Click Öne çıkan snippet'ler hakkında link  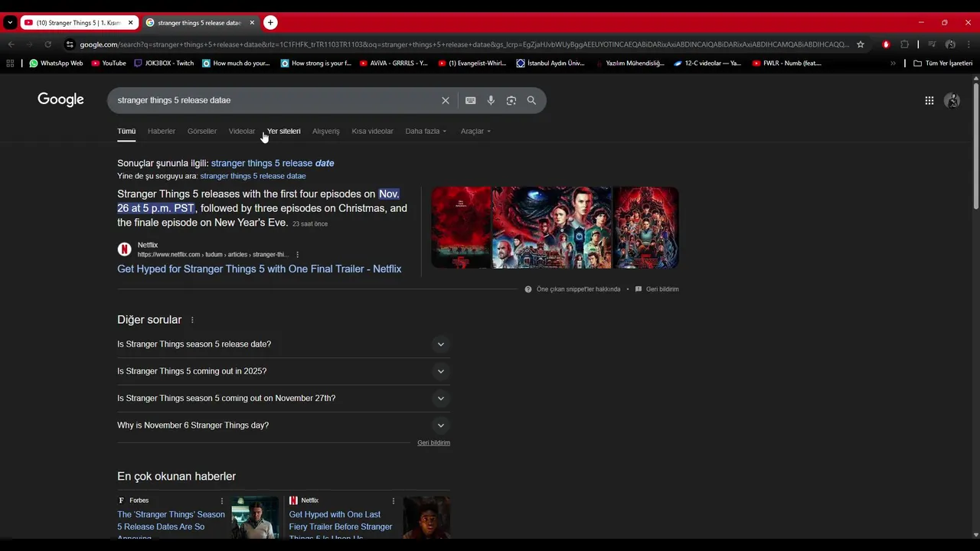coord(578,289)
